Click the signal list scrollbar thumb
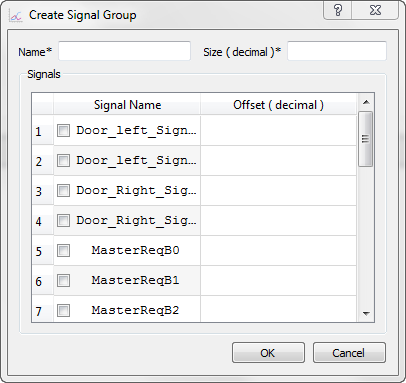The height and width of the screenshot is (383, 406). (366, 139)
